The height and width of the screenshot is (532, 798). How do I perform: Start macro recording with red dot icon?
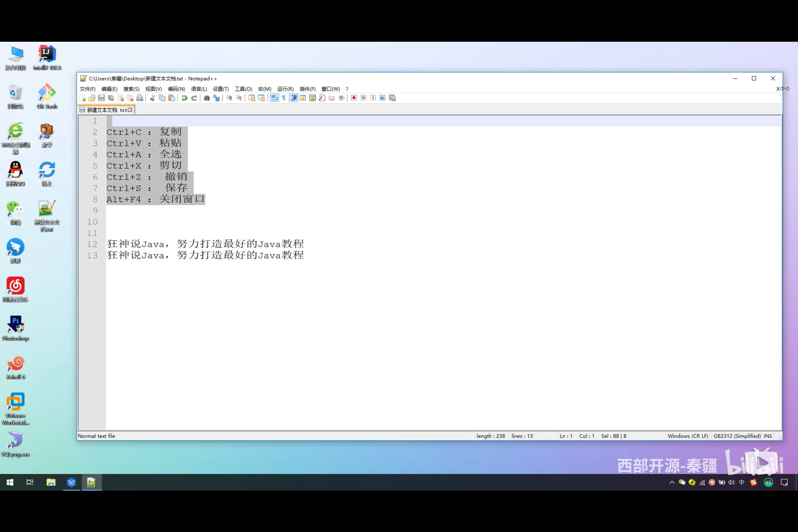[354, 98]
